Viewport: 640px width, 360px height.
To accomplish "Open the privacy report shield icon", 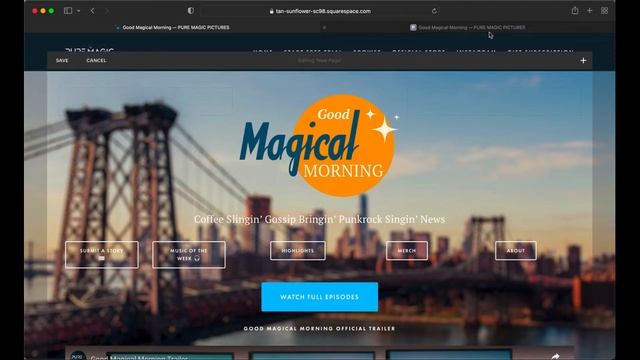I will (x=191, y=11).
